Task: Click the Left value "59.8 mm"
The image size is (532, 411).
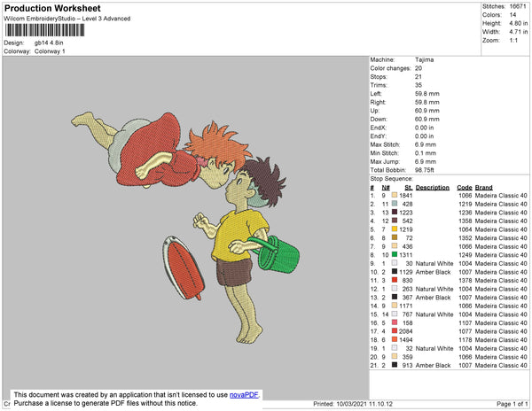Action: [x=426, y=94]
